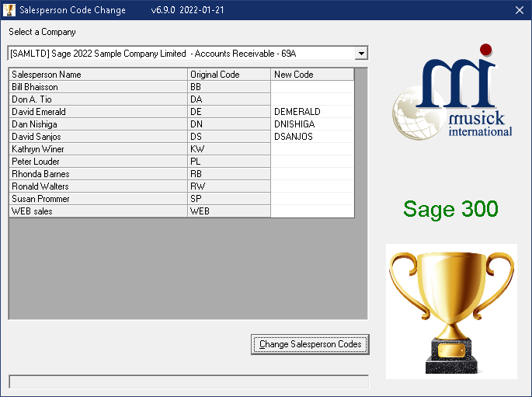Open the company dropdown arrow
The width and height of the screenshot is (532, 397).
click(361, 54)
